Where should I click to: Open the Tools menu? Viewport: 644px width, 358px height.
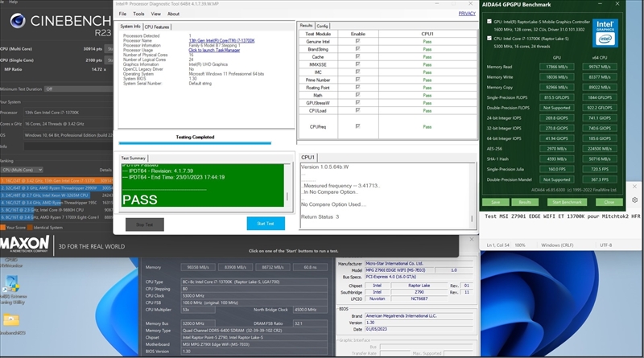click(138, 14)
